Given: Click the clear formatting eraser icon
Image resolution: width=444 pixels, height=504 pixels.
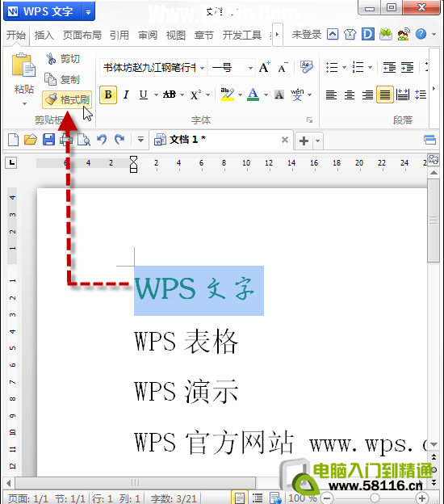Looking at the screenshot, I should click(x=306, y=67).
